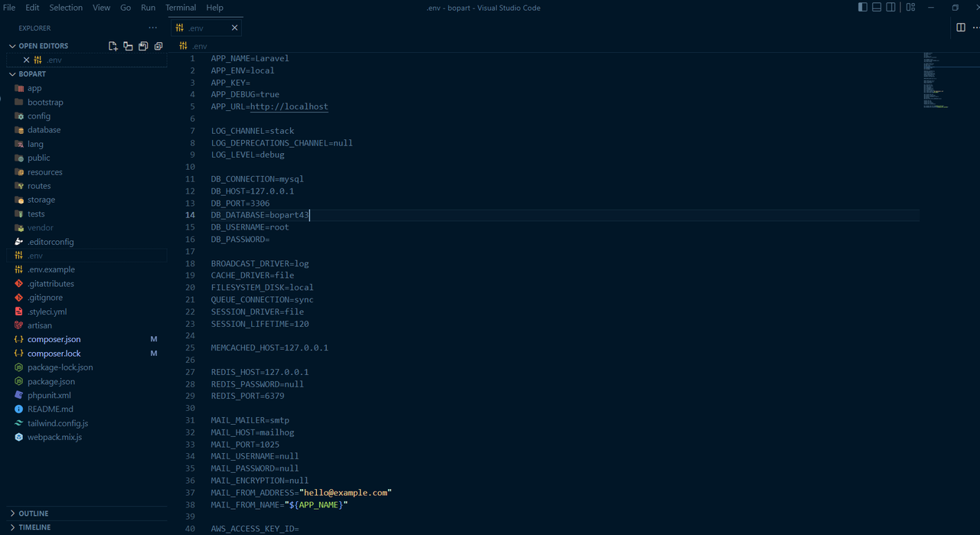Open the View menu
This screenshot has height=535, width=980.
coord(101,8)
